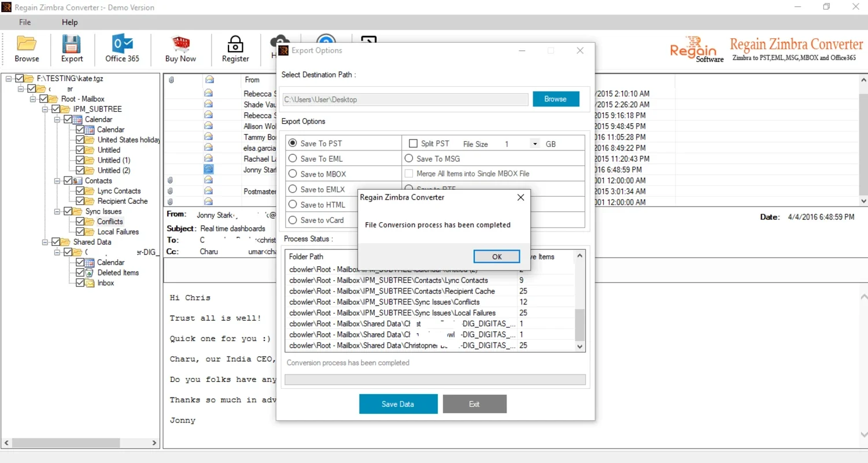
Task: Click folder icon beside Local Failures
Action: [x=90, y=231]
